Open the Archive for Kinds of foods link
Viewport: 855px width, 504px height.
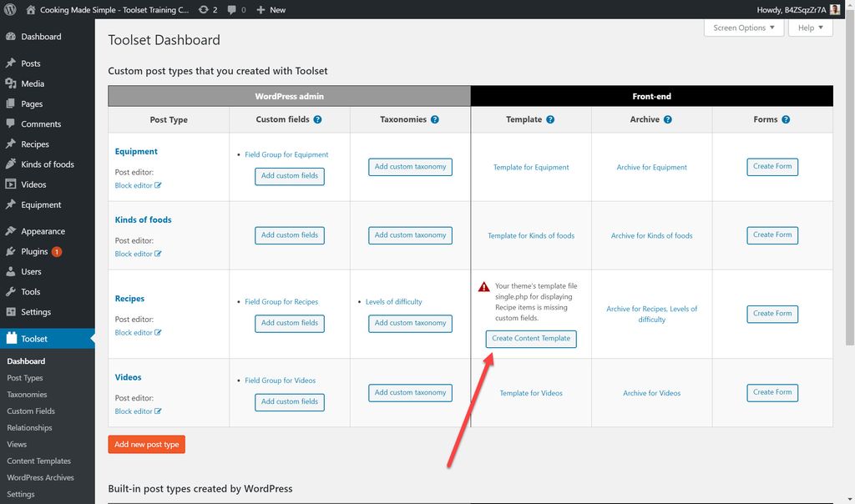click(651, 235)
